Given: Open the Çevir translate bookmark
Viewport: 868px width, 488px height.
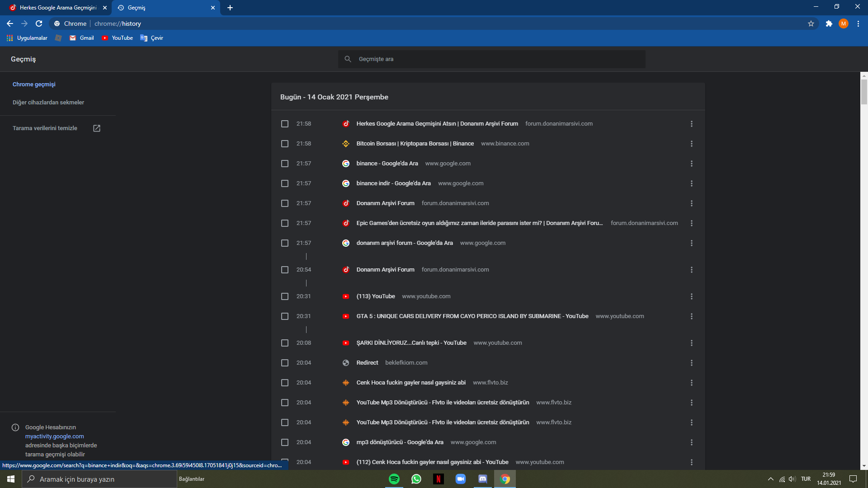Looking at the screenshot, I should point(152,38).
